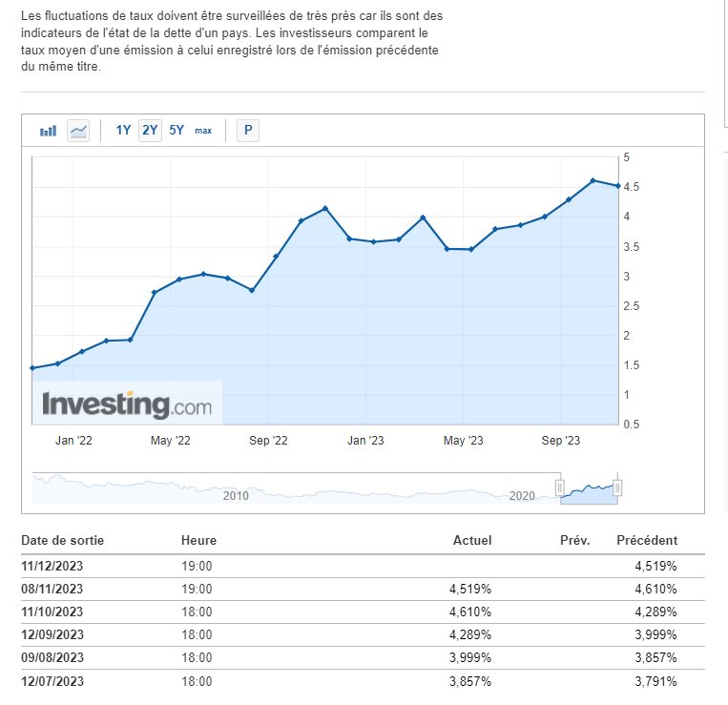Show the max time range
728x705 pixels.
coord(203,131)
